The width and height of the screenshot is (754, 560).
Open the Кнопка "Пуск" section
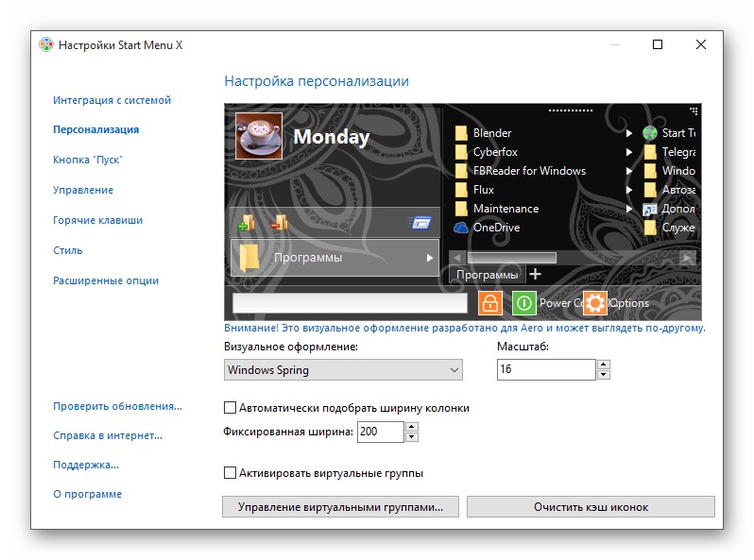[88, 160]
